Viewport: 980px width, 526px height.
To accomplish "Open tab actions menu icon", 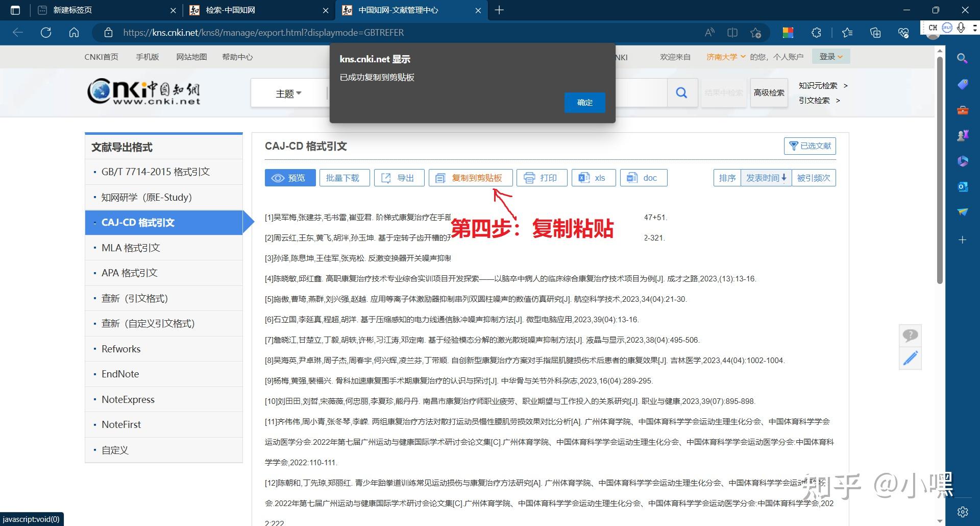I will tap(15, 10).
